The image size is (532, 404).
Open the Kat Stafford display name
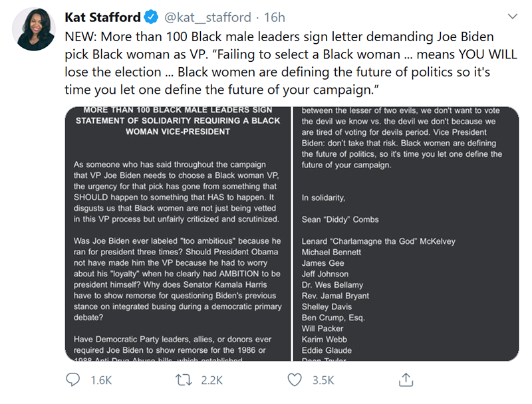point(102,17)
